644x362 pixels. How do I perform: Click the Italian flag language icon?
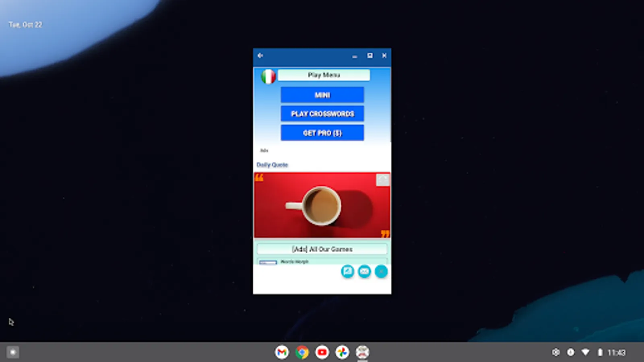(268, 76)
